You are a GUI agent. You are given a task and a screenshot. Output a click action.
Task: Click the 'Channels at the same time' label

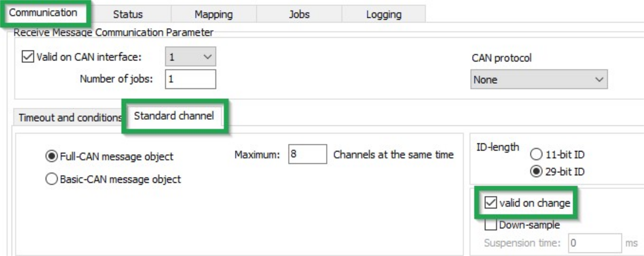393,155
